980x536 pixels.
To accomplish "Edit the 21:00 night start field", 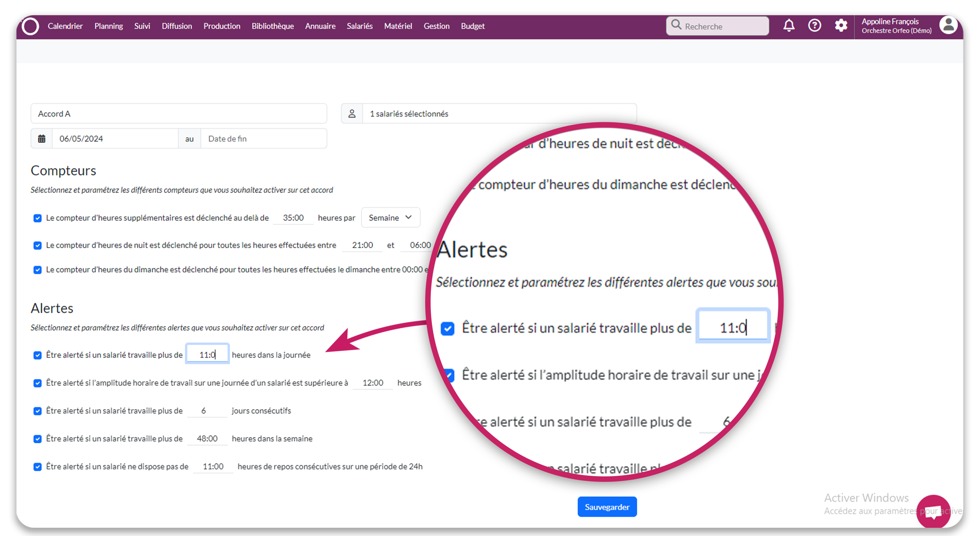I will 362,245.
